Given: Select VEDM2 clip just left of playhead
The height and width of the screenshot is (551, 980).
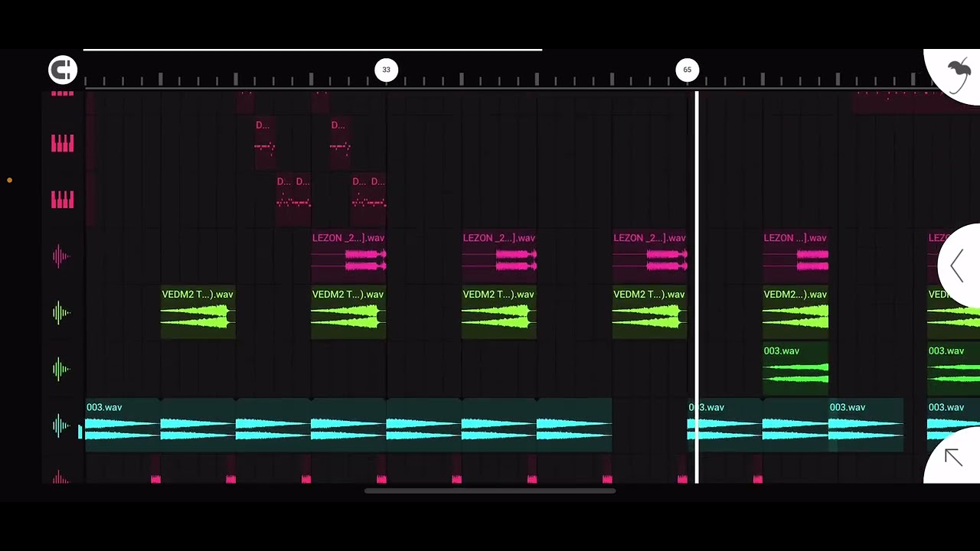Looking at the screenshot, I should click(649, 311).
